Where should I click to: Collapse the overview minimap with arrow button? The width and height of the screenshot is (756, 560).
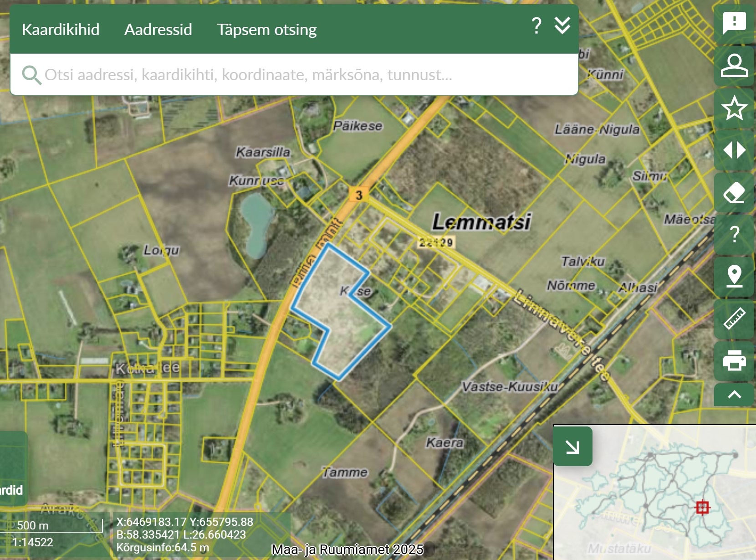point(572,447)
